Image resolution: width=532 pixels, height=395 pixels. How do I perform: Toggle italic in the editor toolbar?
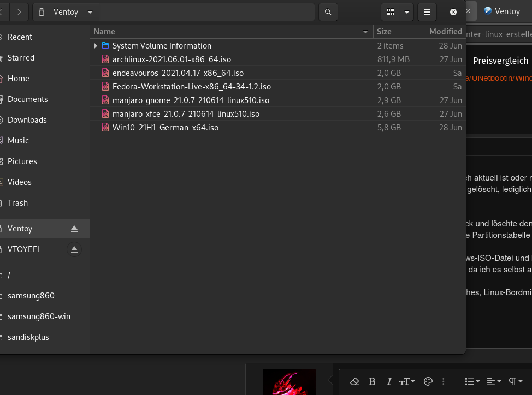[389, 382]
